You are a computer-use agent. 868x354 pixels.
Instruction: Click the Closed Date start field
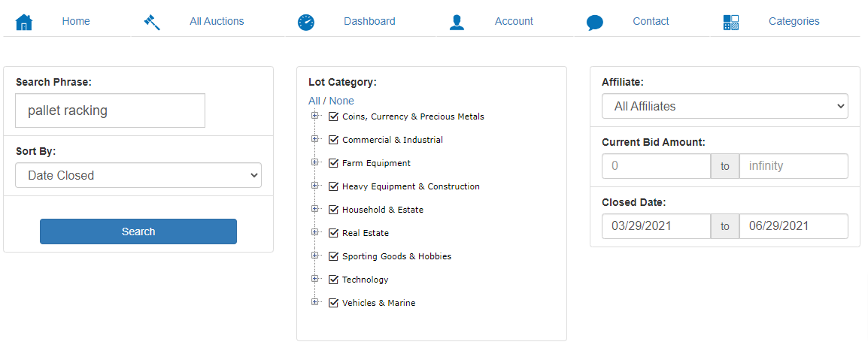pyautogui.click(x=656, y=226)
